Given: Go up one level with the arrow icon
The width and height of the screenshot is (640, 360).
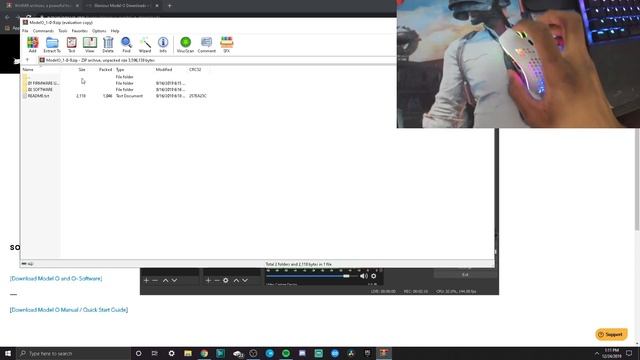Looking at the screenshot, I should pyautogui.click(x=27, y=60).
